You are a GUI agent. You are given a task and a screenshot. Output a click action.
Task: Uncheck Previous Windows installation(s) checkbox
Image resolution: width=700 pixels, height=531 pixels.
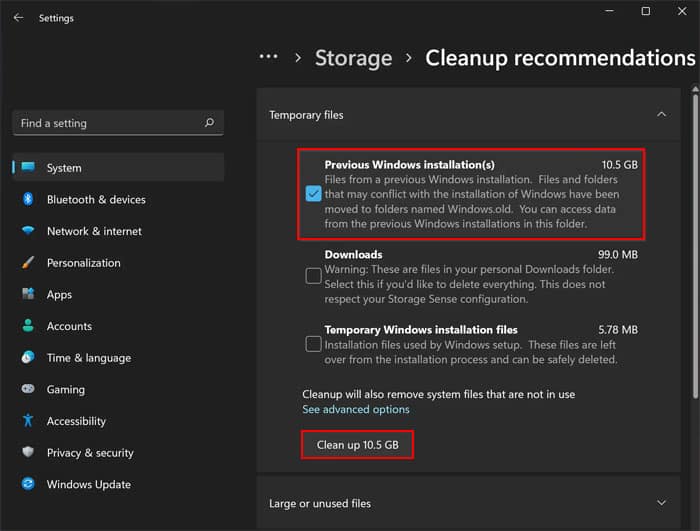click(x=313, y=194)
